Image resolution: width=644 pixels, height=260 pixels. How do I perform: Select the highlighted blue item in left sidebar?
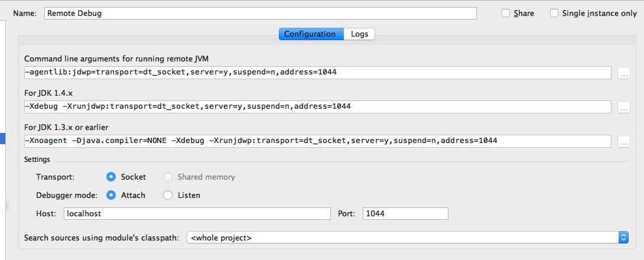[2, 138]
